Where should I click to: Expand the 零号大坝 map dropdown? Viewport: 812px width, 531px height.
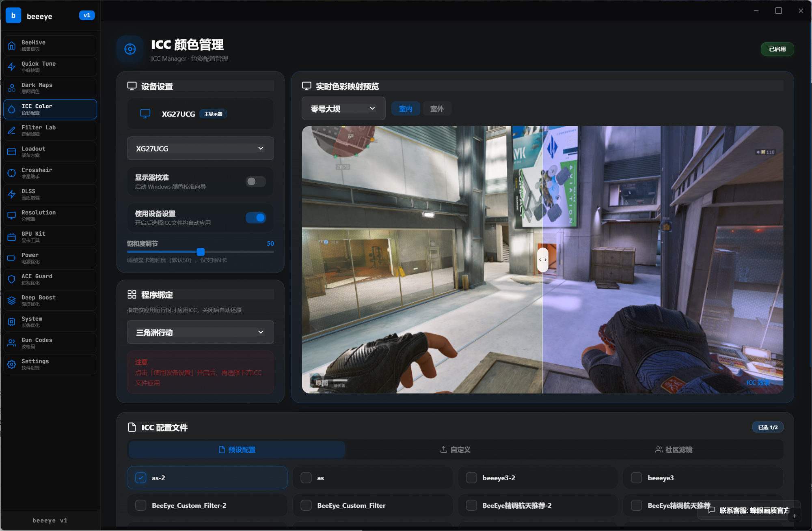coord(343,108)
